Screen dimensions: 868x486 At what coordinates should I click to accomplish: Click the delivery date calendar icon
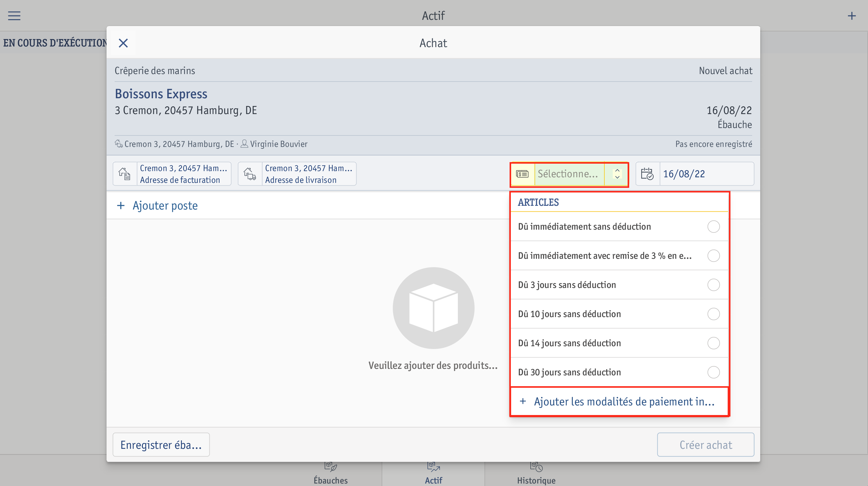click(647, 174)
